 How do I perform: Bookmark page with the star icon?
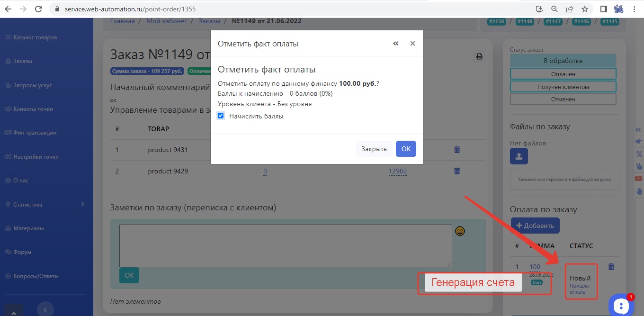click(585, 9)
